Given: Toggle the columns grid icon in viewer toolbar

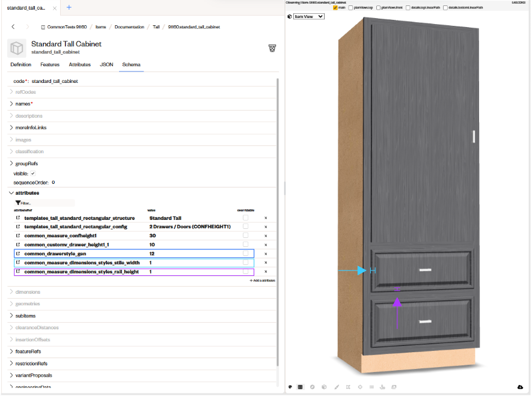Looking at the screenshot, I should 301,387.
